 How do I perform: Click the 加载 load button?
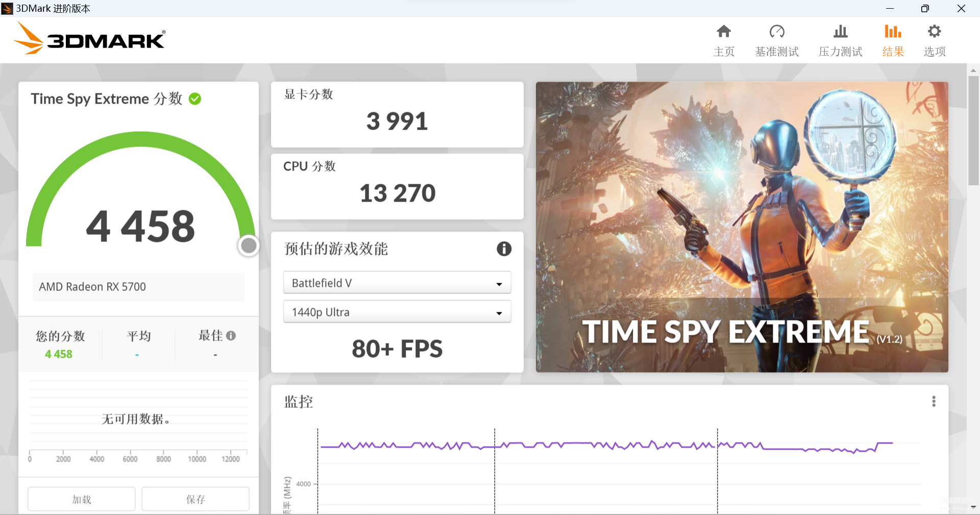tap(82, 499)
